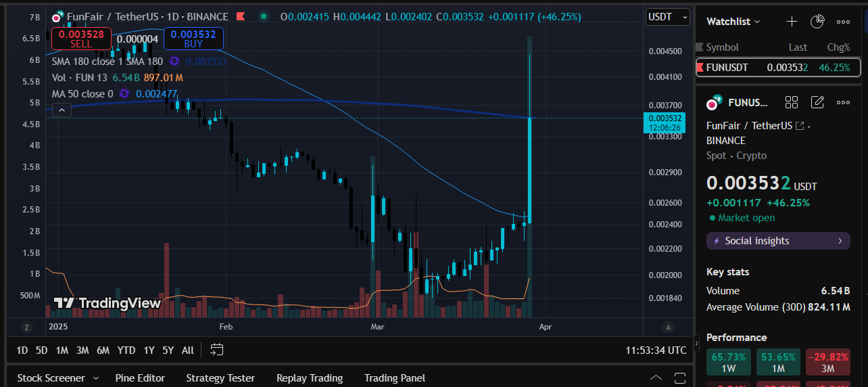Click the green market status dot
Image resolution: width=868 pixels, height=387 pixels.
pyautogui.click(x=263, y=16)
